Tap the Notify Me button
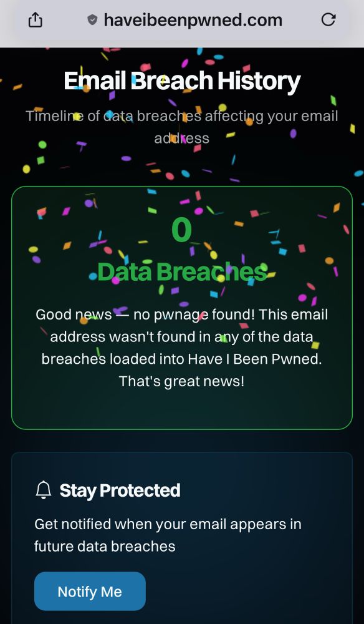This screenshot has height=624, width=364. pos(90,591)
